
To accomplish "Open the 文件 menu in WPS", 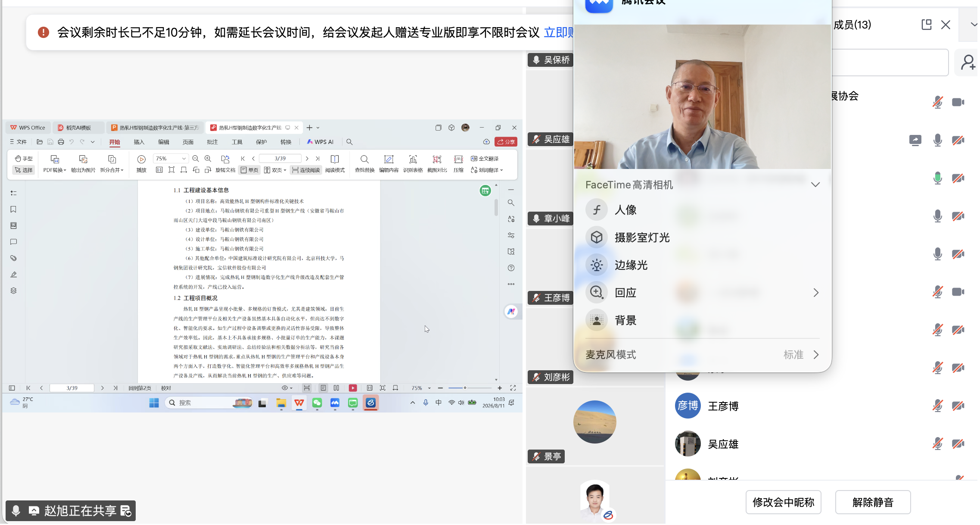I will 18,142.
